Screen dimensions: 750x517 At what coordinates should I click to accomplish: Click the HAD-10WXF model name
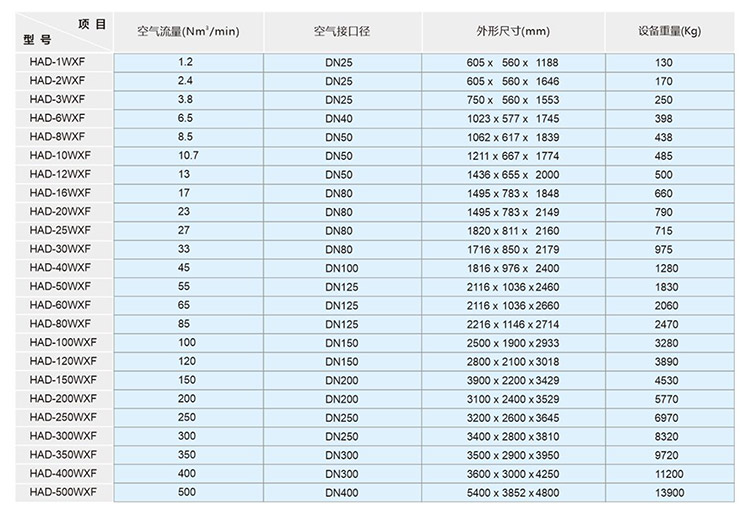pyautogui.click(x=60, y=155)
